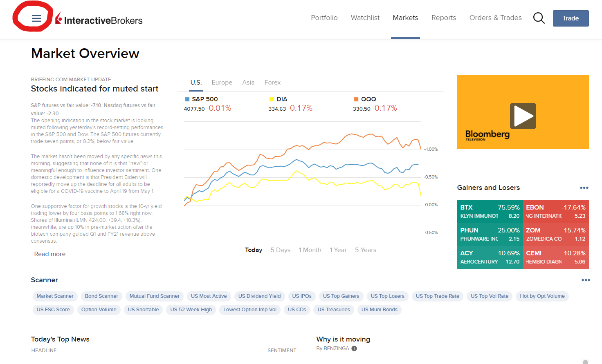
Task: Click the HEADLINE column header
Action: click(x=44, y=351)
